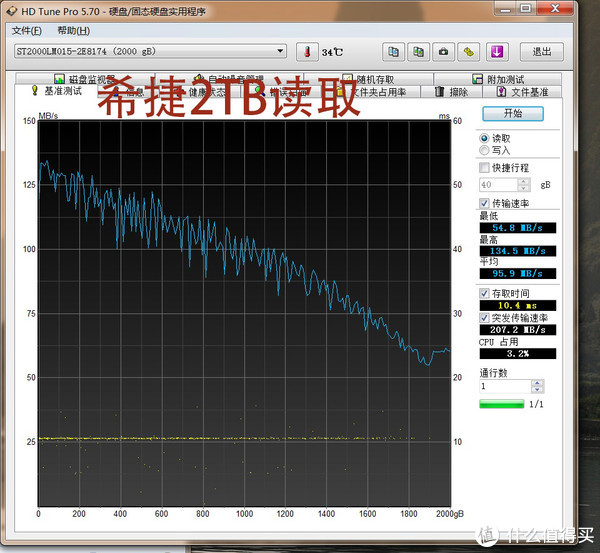Switch to the 附加测试 tab
Image resolution: width=600 pixels, height=553 pixels.
click(498, 79)
